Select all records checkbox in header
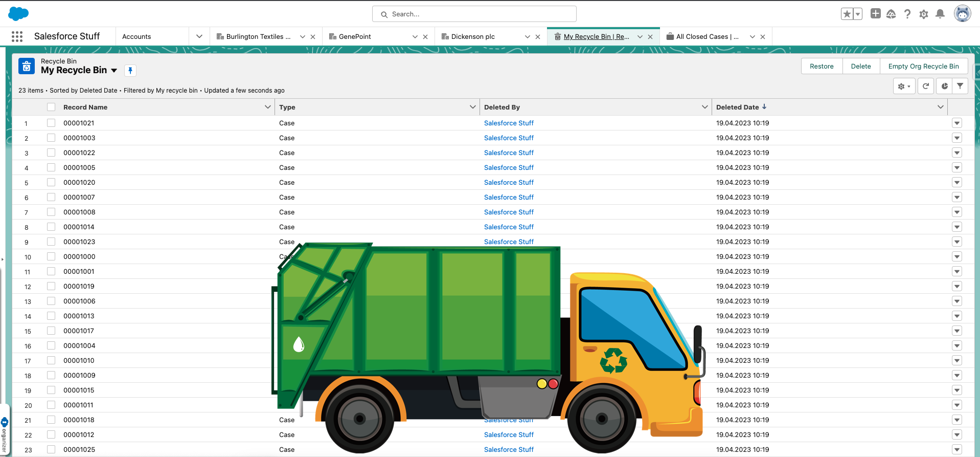This screenshot has height=457, width=980. click(x=51, y=107)
